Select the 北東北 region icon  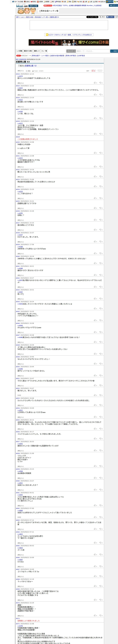[27, 2]
